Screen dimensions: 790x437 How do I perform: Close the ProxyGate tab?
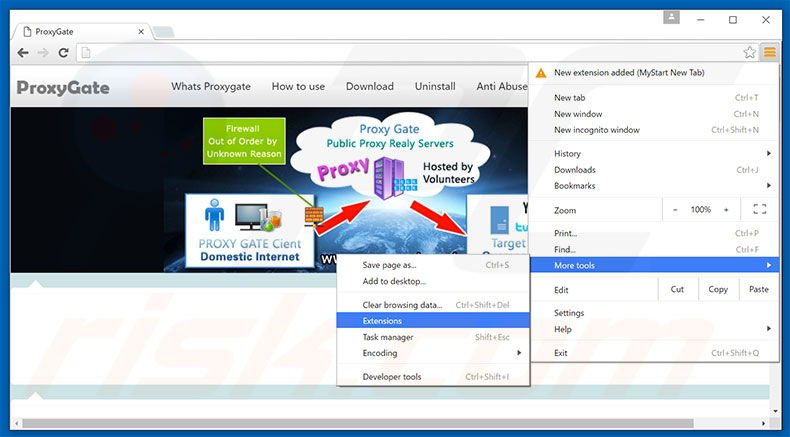click(x=141, y=31)
